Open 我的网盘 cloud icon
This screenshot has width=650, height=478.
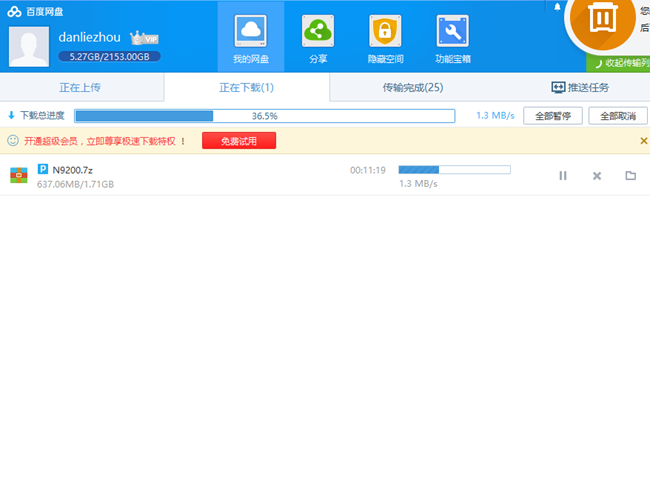[250, 37]
